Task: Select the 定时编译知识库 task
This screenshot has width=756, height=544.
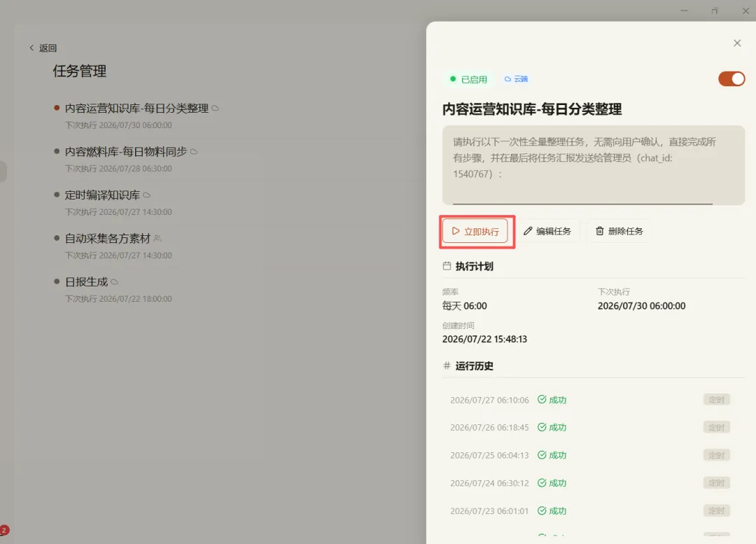Action: click(102, 195)
